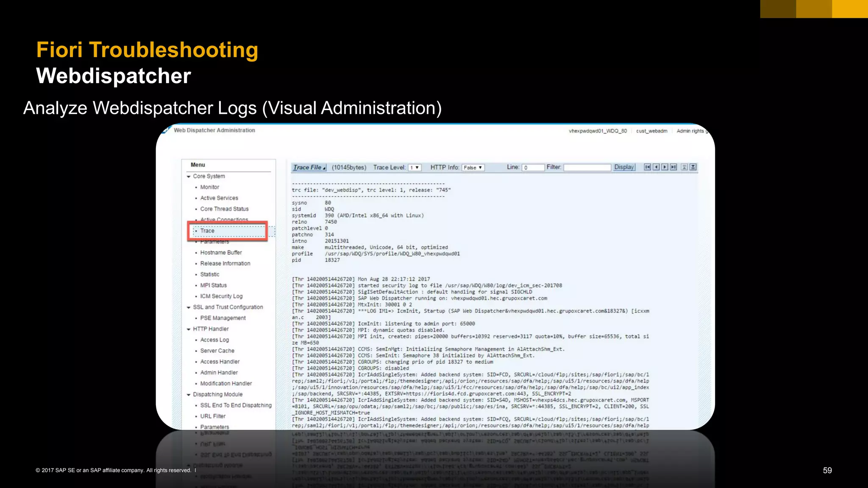Click the Filter text field

pos(587,168)
